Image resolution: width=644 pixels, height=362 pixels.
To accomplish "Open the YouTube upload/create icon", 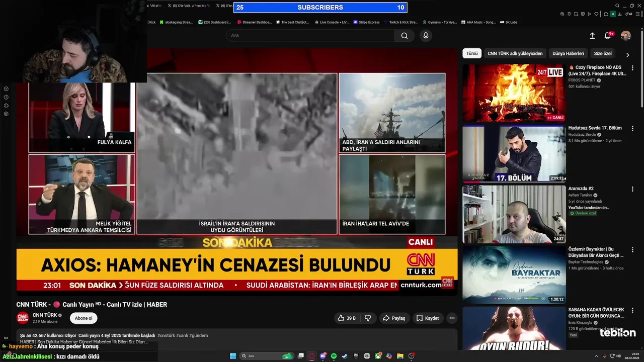I will [592, 36].
